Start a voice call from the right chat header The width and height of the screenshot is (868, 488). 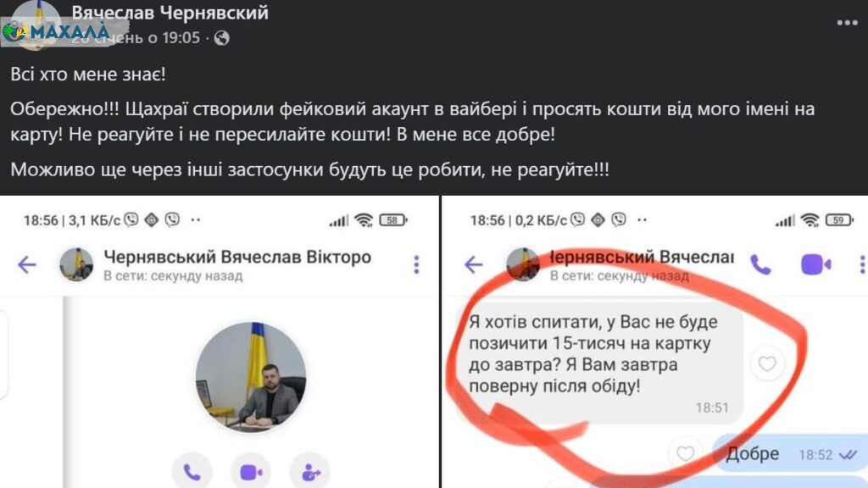[760, 265]
